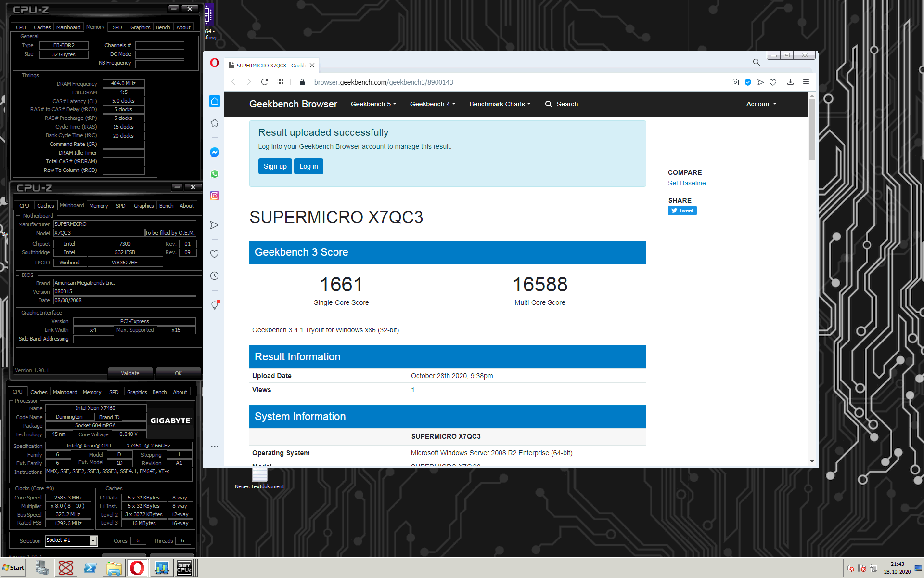Open Caches tab in top CPU-Z window
This screenshot has width=924, height=578.
pyautogui.click(x=42, y=27)
